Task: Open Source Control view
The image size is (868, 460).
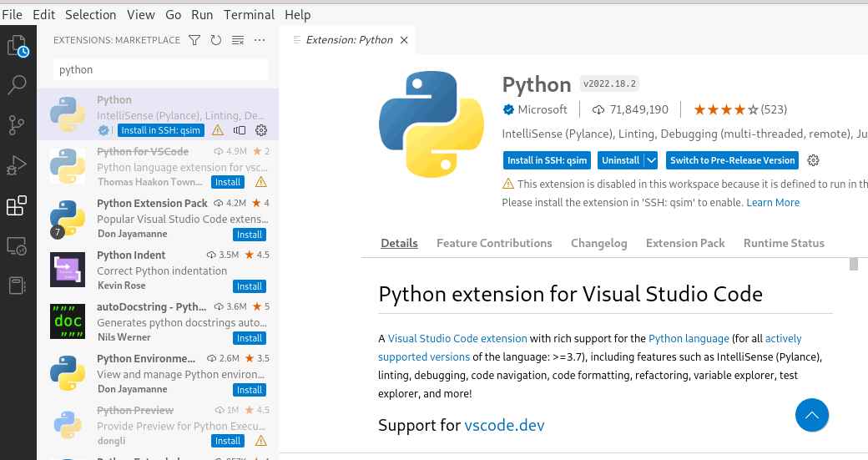Action: 17,125
